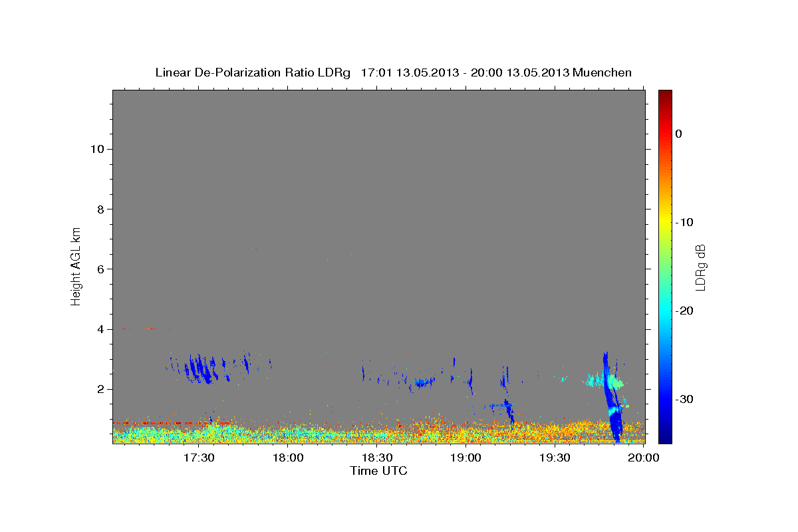Click the colorbar value 0
The height and width of the screenshot is (532, 798).
pyautogui.click(x=679, y=134)
